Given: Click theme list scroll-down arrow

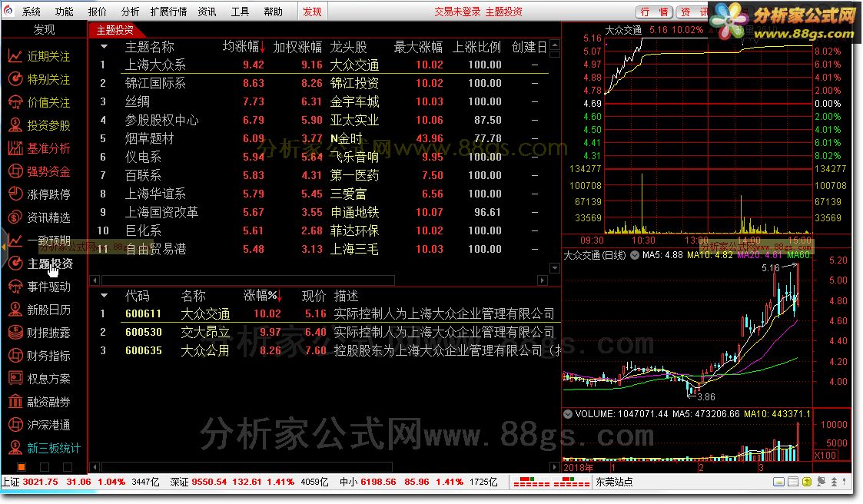Looking at the screenshot, I should pyautogui.click(x=555, y=268).
